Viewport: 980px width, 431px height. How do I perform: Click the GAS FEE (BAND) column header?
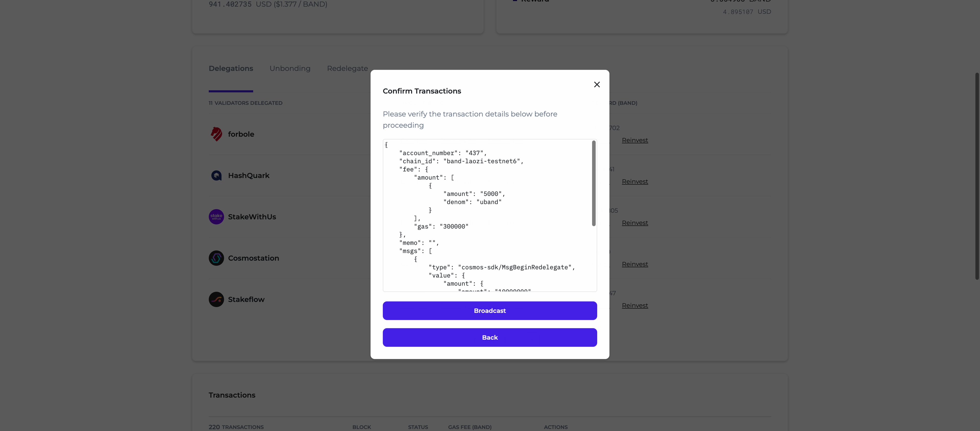coord(470,427)
